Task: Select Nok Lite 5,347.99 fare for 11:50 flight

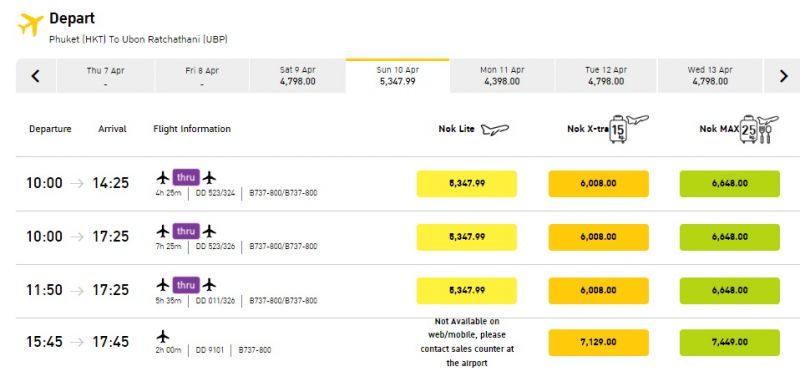Action: coord(466,291)
